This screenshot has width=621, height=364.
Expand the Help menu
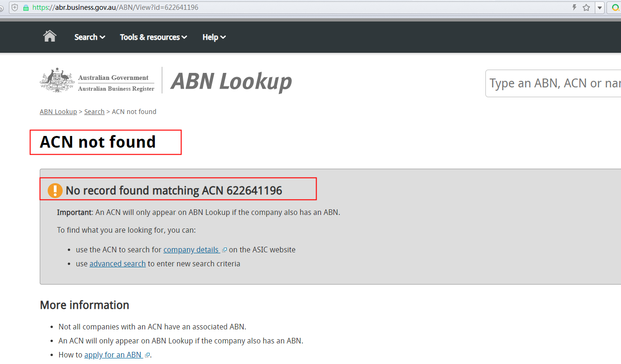(x=214, y=37)
